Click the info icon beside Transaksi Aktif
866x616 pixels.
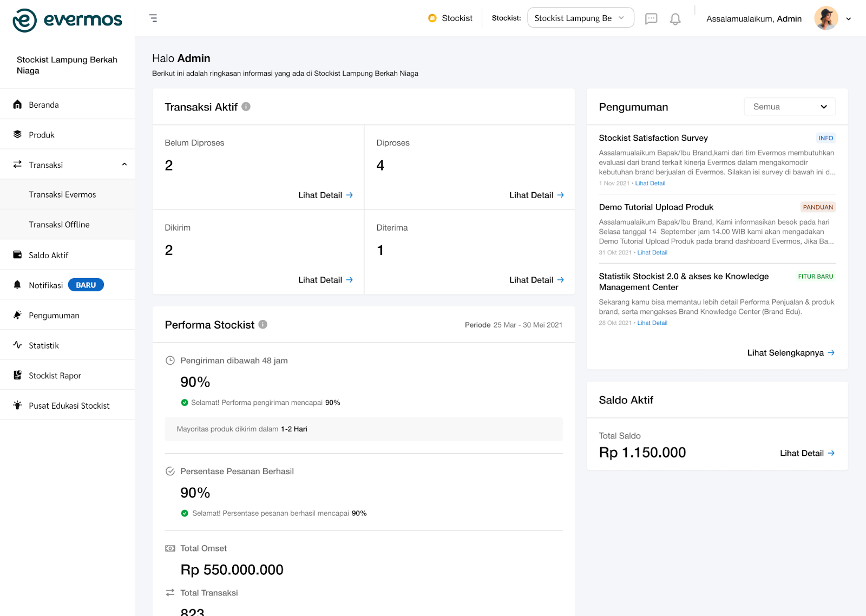coord(246,107)
